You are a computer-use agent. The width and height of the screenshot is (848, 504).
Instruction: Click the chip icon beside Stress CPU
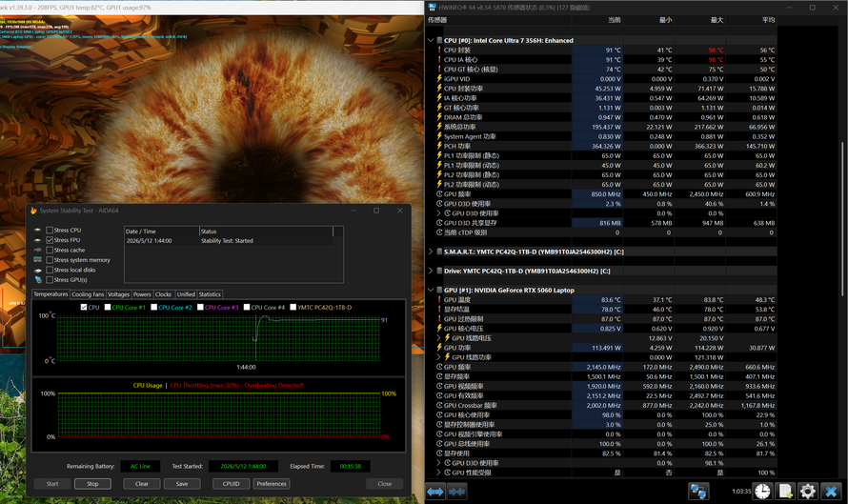pyautogui.click(x=38, y=231)
